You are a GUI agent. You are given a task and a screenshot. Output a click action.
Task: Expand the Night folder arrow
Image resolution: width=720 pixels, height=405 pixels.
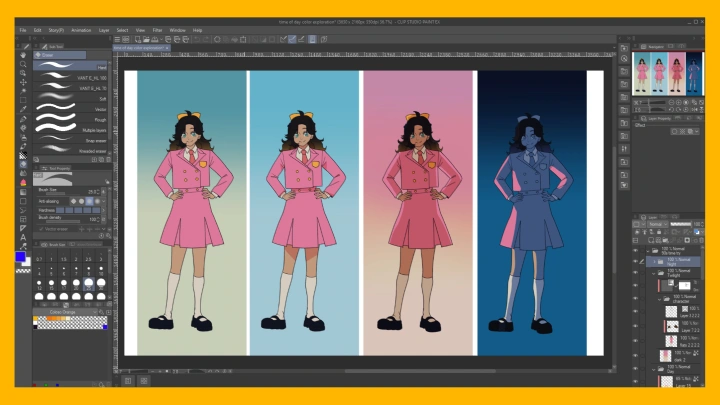point(654,262)
